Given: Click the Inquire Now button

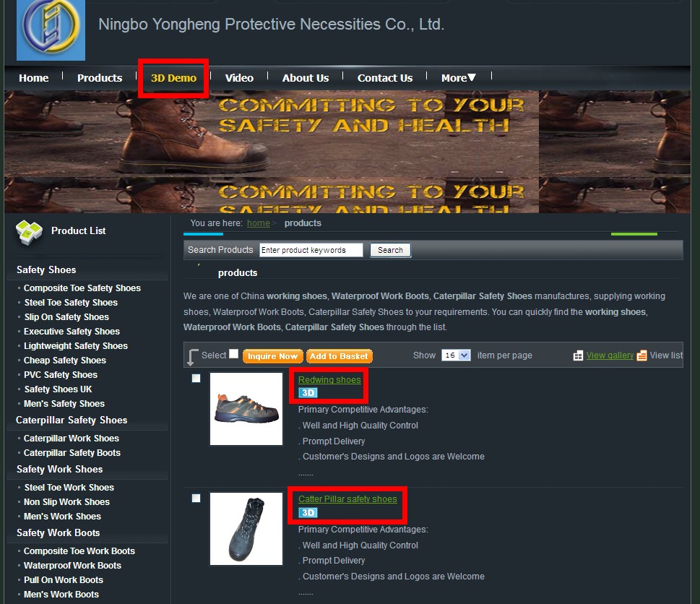Looking at the screenshot, I should tap(273, 356).
